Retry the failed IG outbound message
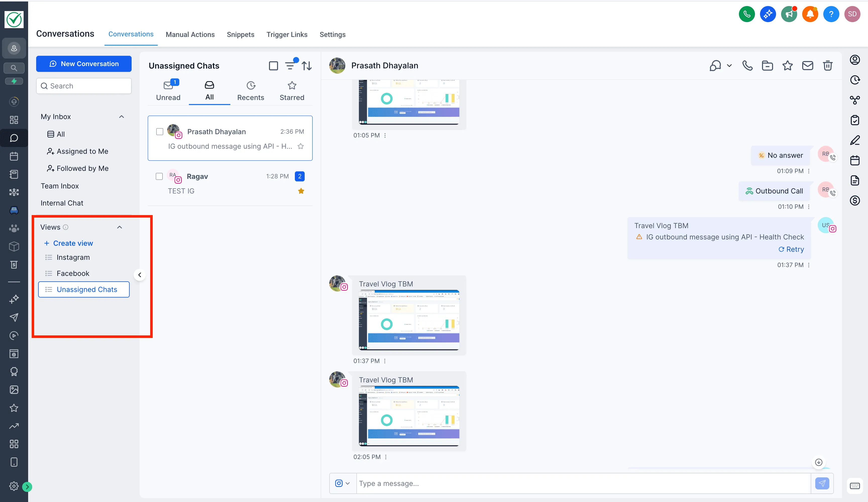868x502 pixels. click(791, 249)
